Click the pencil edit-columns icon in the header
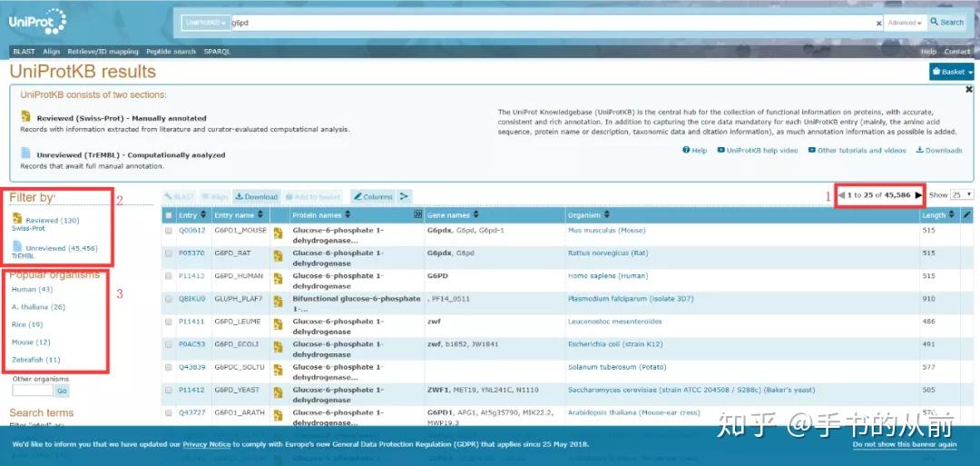Viewport: 980px width, 466px height. coord(967,215)
